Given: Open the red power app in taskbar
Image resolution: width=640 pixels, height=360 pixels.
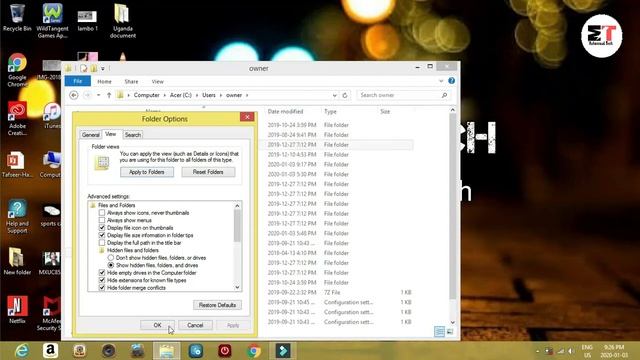Looking at the screenshot, I should [224, 351].
